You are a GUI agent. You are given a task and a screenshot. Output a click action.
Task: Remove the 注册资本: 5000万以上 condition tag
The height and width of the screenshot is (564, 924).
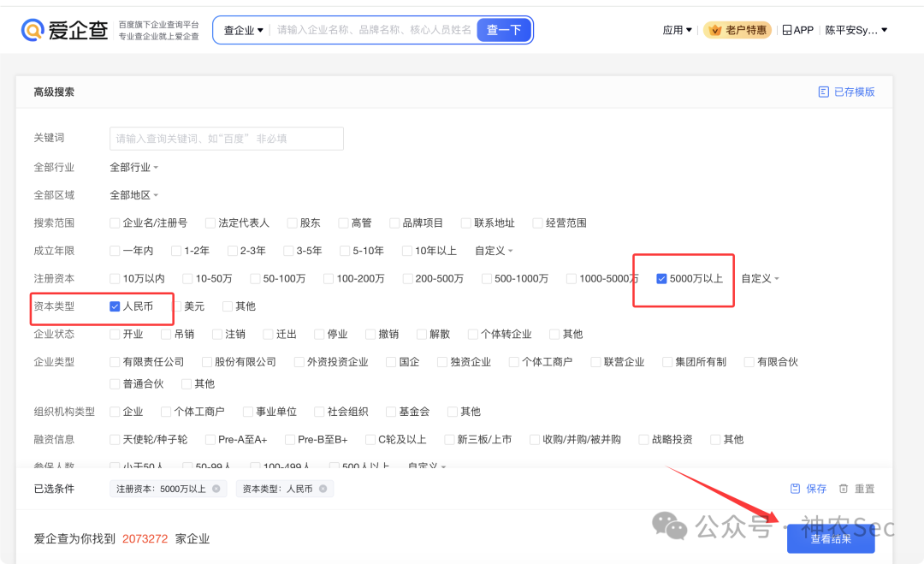point(216,489)
